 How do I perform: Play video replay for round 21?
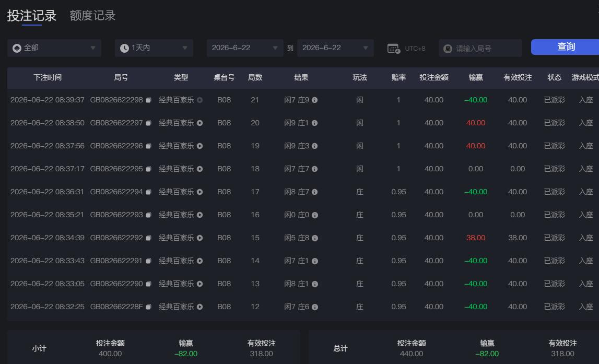(x=200, y=100)
